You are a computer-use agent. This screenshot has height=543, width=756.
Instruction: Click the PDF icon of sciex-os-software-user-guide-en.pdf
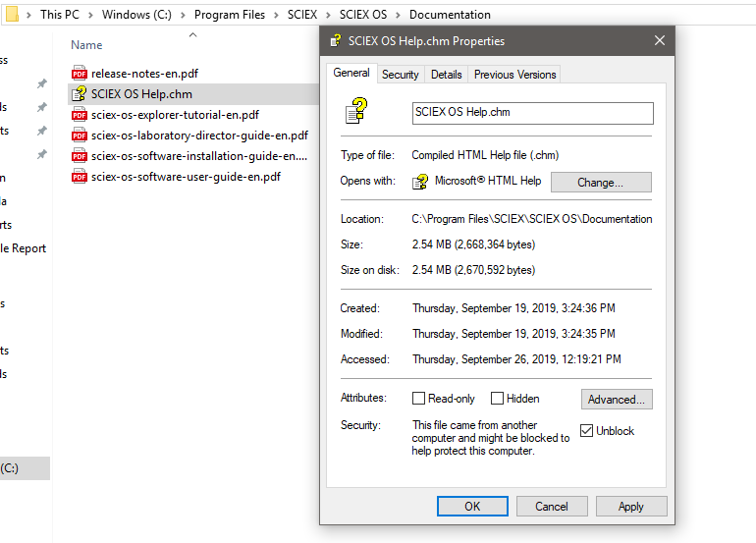point(80,177)
